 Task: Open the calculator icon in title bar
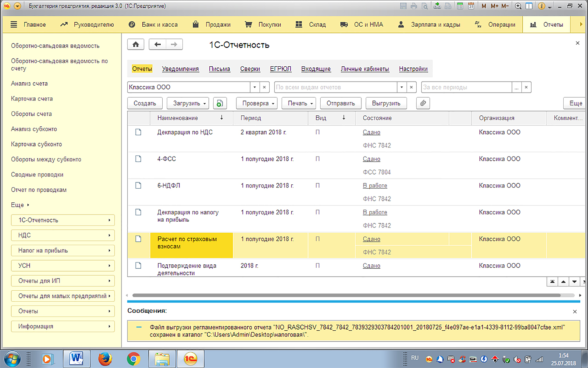coord(460,6)
